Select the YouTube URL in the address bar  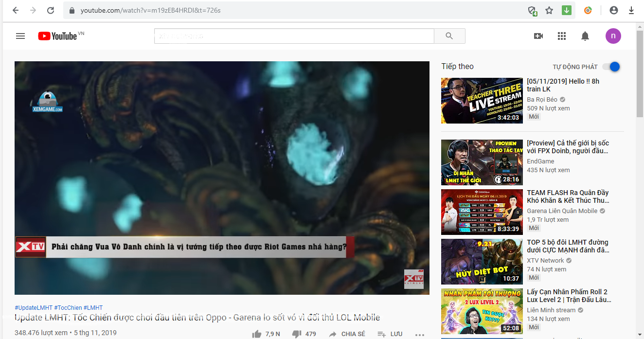[151, 10]
